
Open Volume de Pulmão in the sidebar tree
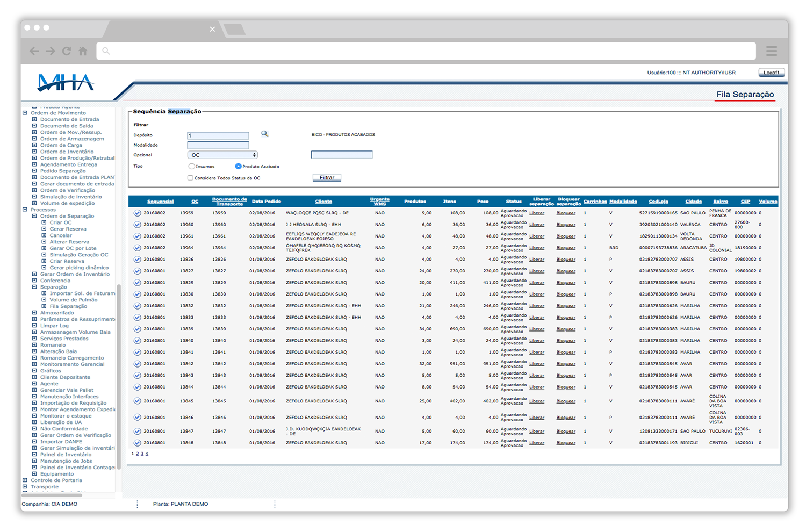pyautogui.click(x=74, y=300)
